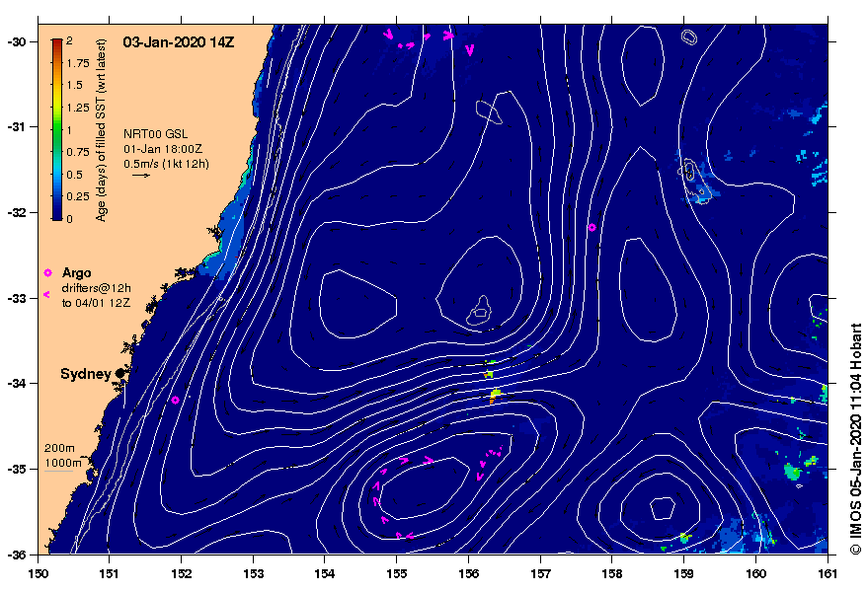Click the grey island contour near 159E 30S

(688, 37)
